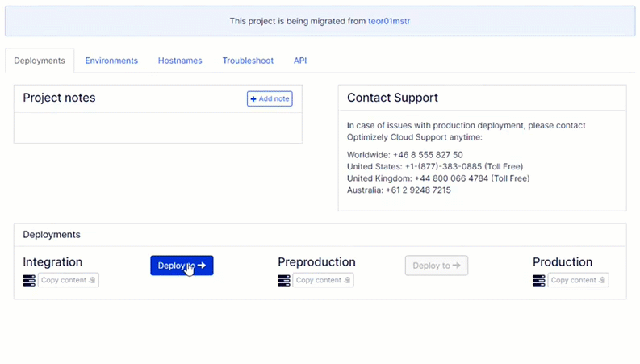The height and width of the screenshot is (364, 640).
Task: Go to the Hostnames tab
Action: click(180, 61)
